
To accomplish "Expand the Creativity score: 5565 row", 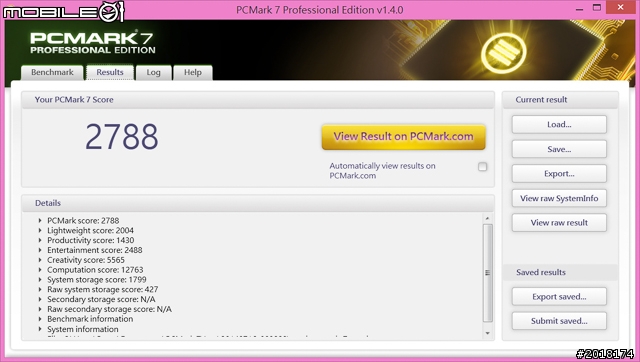I will [40, 260].
